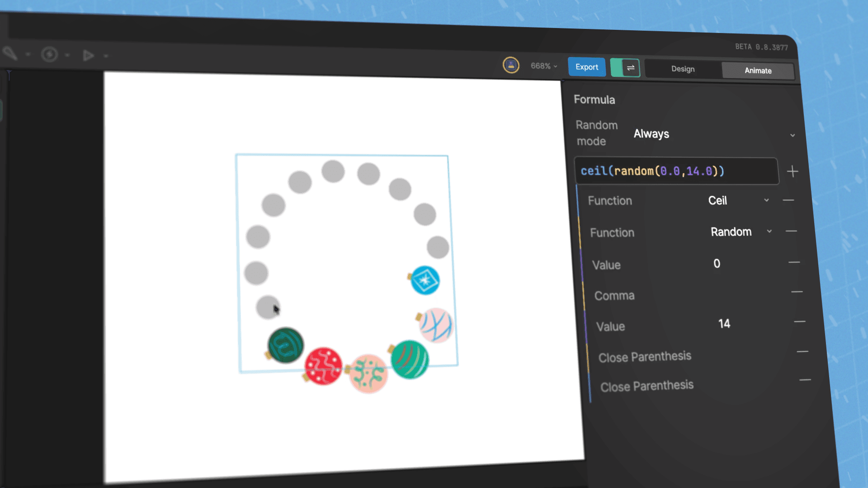Remove the Comma row with the minus icon
This screenshot has width=868, height=488.
797,292
